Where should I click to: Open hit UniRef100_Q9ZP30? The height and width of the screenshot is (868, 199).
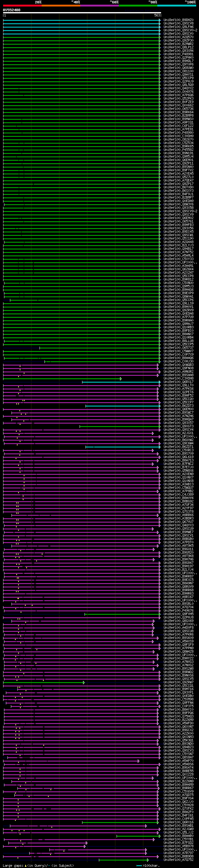point(179,40)
